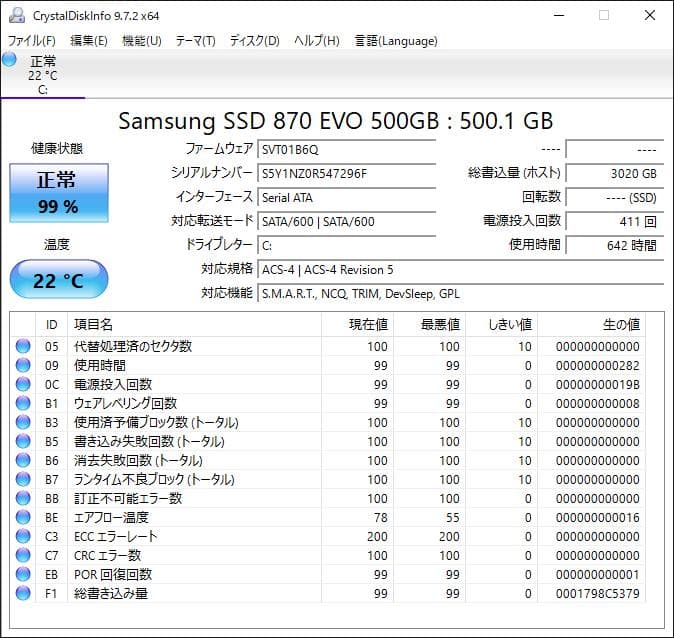Click the transfer mode field SATA/600 | SATA/600

coord(346,222)
